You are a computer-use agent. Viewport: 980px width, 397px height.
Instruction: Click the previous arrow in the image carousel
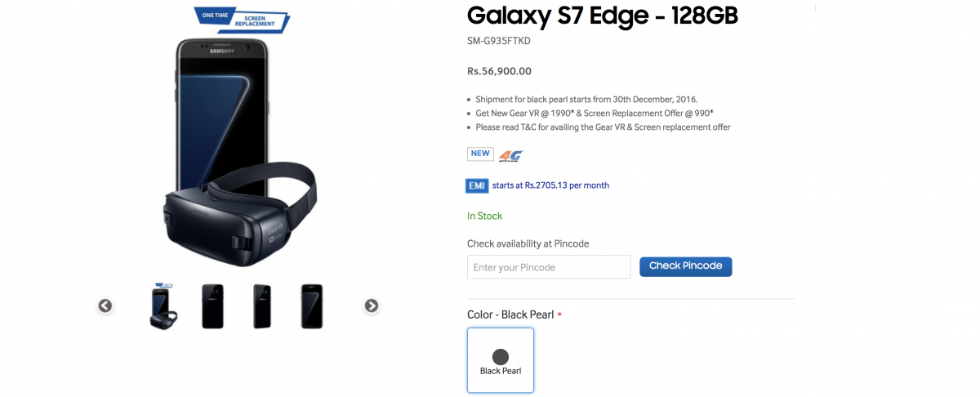coord(105,306)
